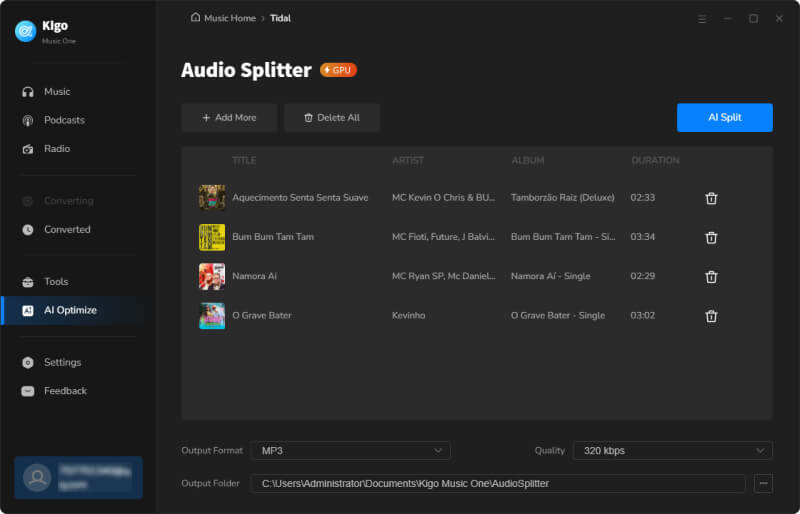The height and width of the screenshot is (514, 800).
Task: Delete Bum Bum Tam Tam track
Action: coord(711,237)
